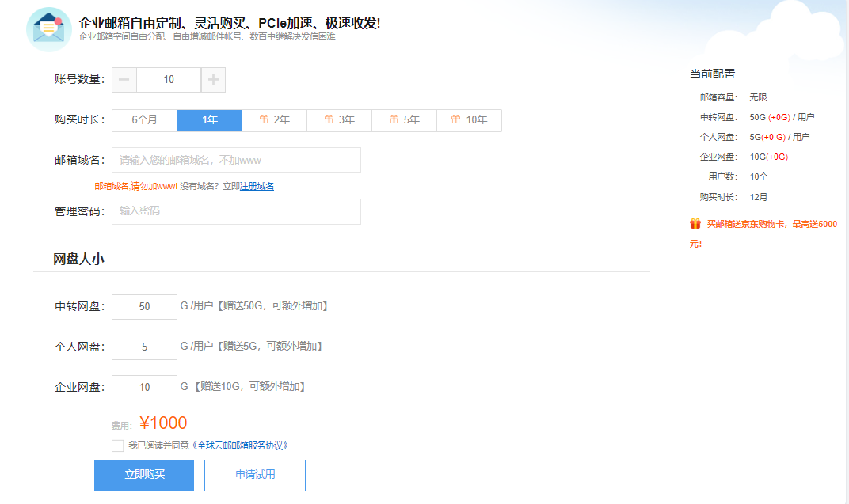The height and width of the screenshot is (504, 849).
Task: Switch to the 2年 duration tab
Action: click(273, 120)
